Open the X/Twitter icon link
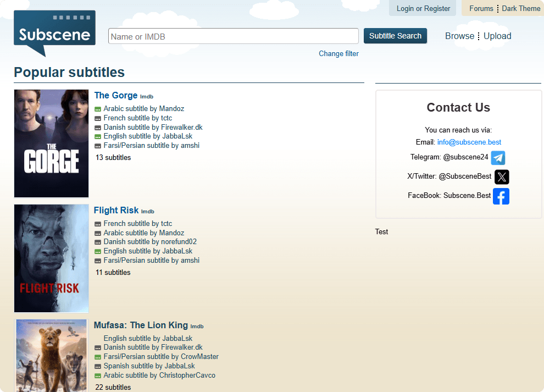This screenshot has width=544, height=392. pos(501,177)
